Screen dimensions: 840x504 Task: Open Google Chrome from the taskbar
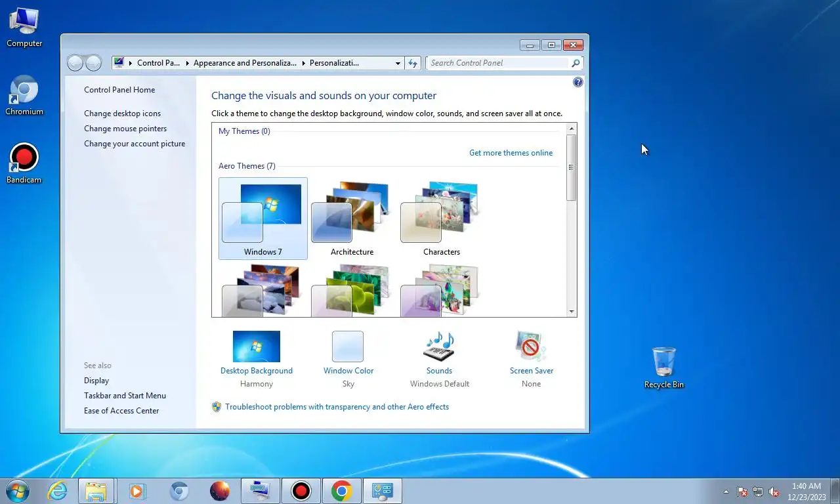tap(341, 491)
